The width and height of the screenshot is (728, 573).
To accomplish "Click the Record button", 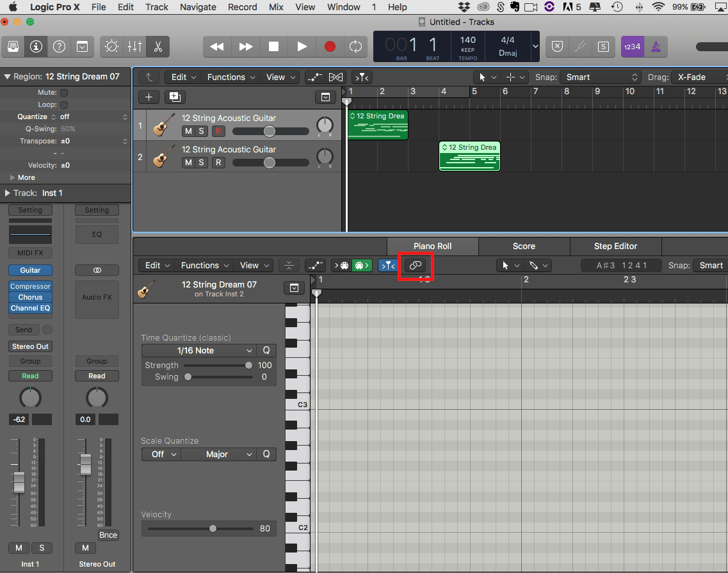I will 330,47.
